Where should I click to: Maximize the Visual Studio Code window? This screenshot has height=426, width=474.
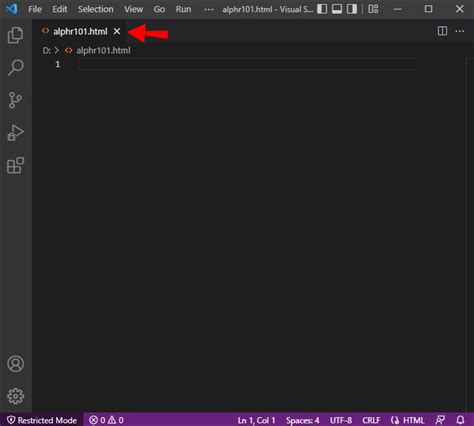click(429, 9)
